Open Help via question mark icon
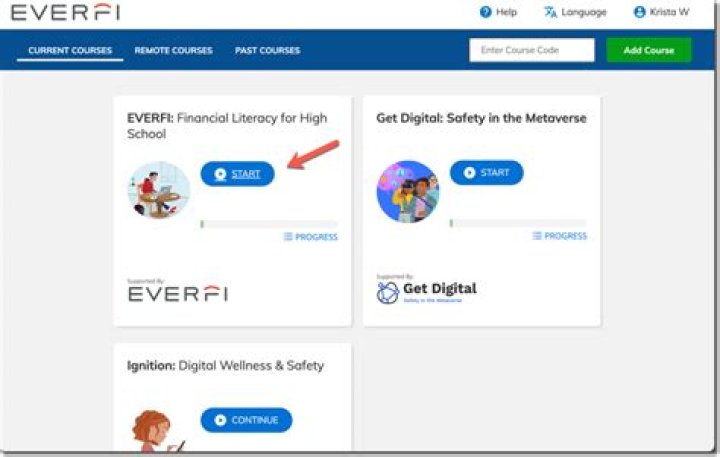720x457 pixels. 485,12
